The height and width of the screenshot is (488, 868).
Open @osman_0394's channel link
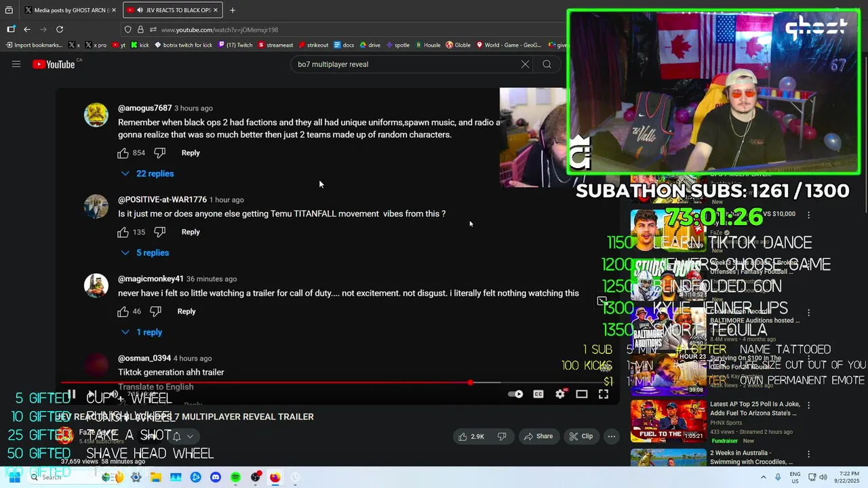point(144,359)
